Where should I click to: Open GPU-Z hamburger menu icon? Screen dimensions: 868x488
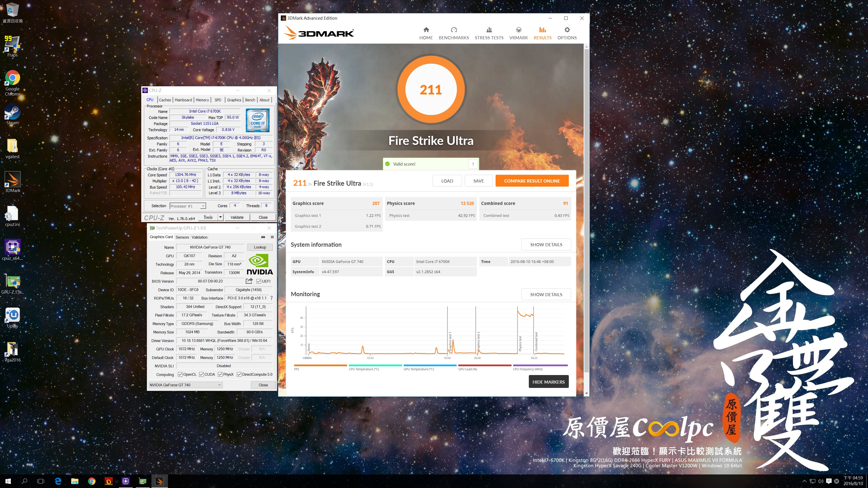click(x=272, y=237)
